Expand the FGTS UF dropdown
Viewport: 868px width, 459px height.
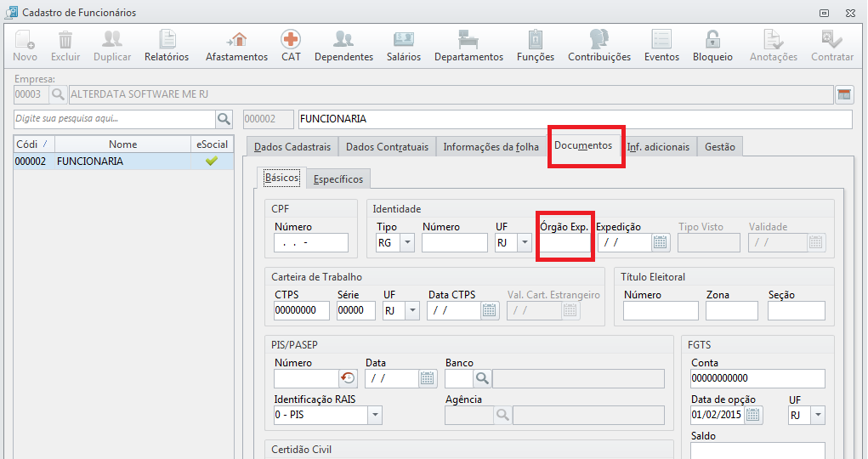tap(818, 416)
